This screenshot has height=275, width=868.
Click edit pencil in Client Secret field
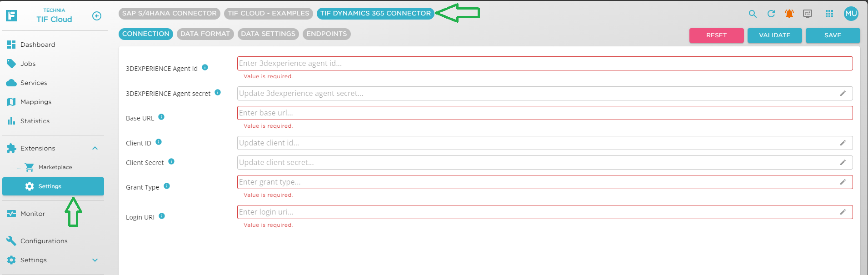coord(843,162)
